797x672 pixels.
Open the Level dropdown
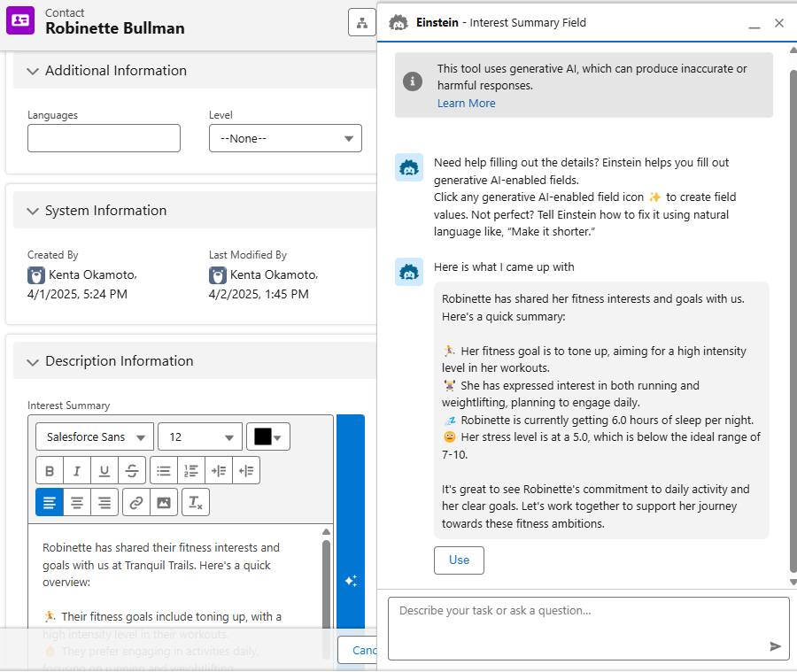285,138
